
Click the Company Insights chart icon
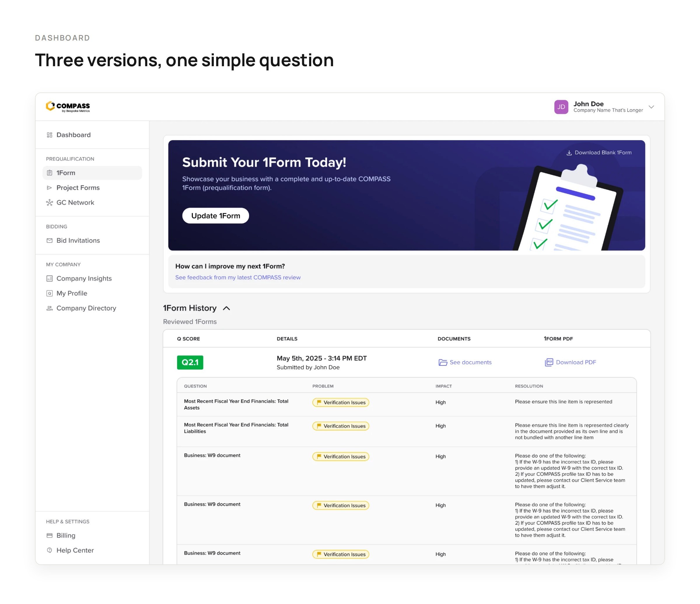(49, 278)
